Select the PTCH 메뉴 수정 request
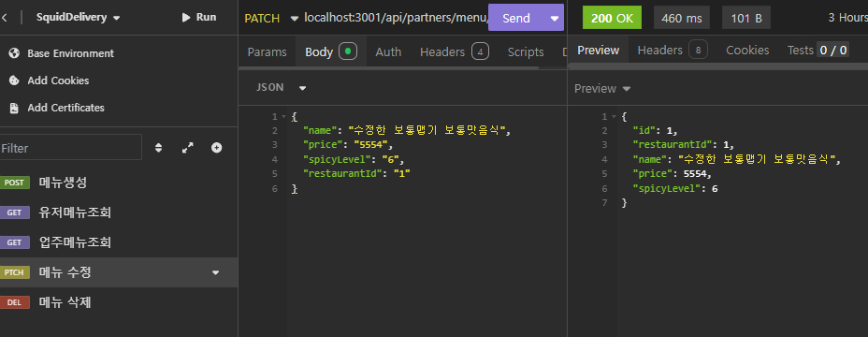The image size is (868, 337). (x=119, y=272)
